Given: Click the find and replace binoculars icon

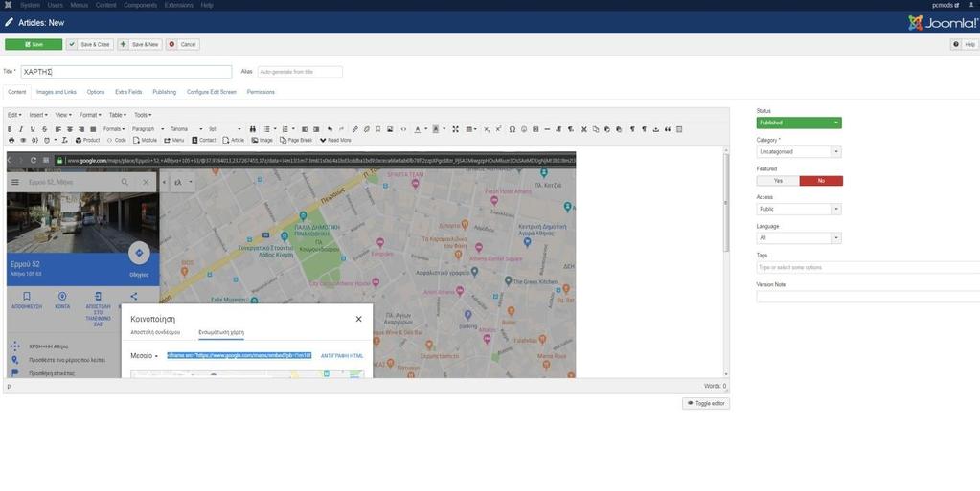Looking at the screenshot, I should coord(253,129).
